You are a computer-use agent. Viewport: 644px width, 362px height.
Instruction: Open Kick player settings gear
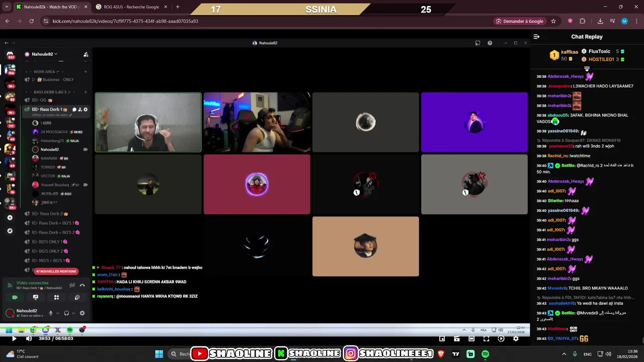click(516, 338)
